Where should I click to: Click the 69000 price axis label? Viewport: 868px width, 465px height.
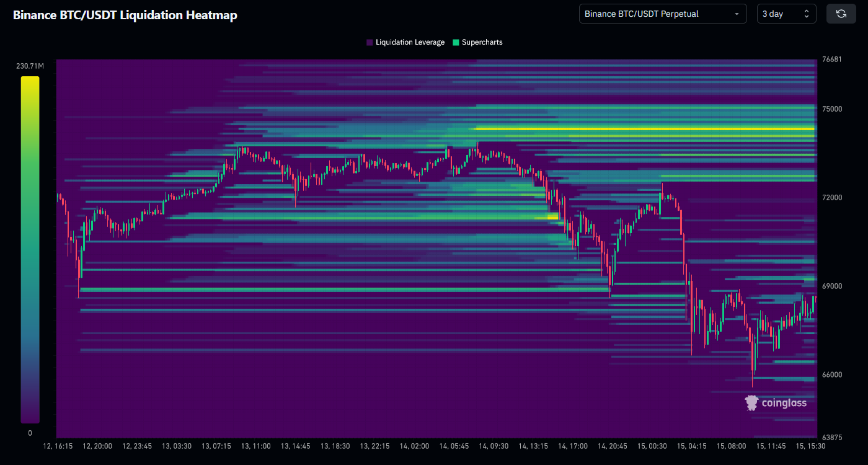[x=831, y=286]
